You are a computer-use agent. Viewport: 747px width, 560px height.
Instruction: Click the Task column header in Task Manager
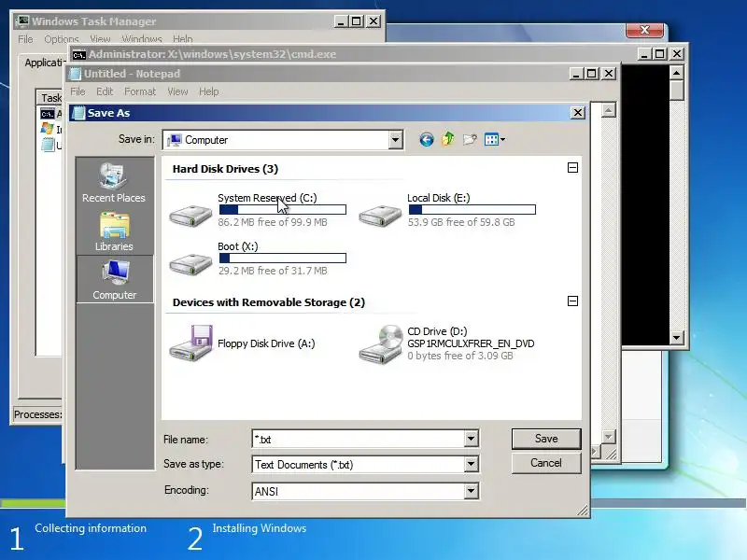pyautogui.click(x=49, y=98)
